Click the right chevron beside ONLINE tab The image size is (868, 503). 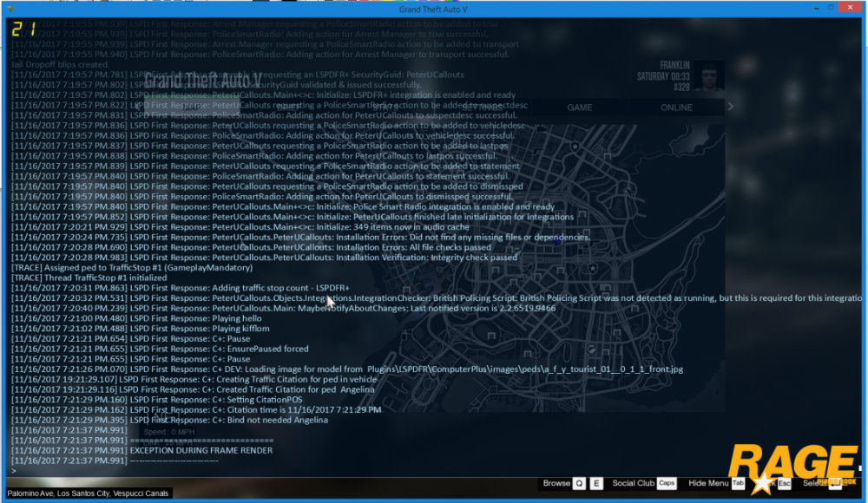pyautogui.click(x=731, y=107)
